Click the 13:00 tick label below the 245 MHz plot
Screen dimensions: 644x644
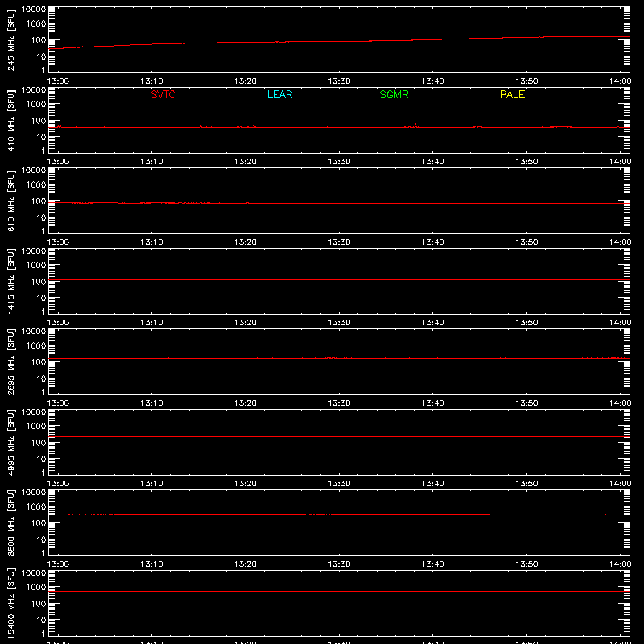pos(58,81)
